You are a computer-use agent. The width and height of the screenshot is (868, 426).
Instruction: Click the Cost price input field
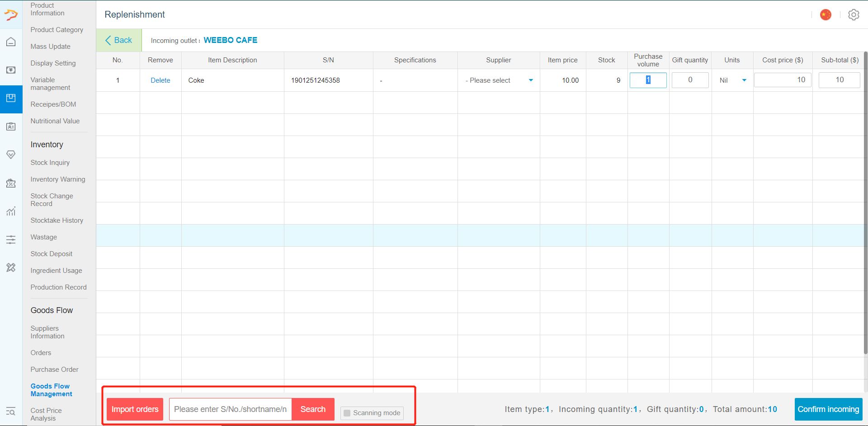pos(783,80)
